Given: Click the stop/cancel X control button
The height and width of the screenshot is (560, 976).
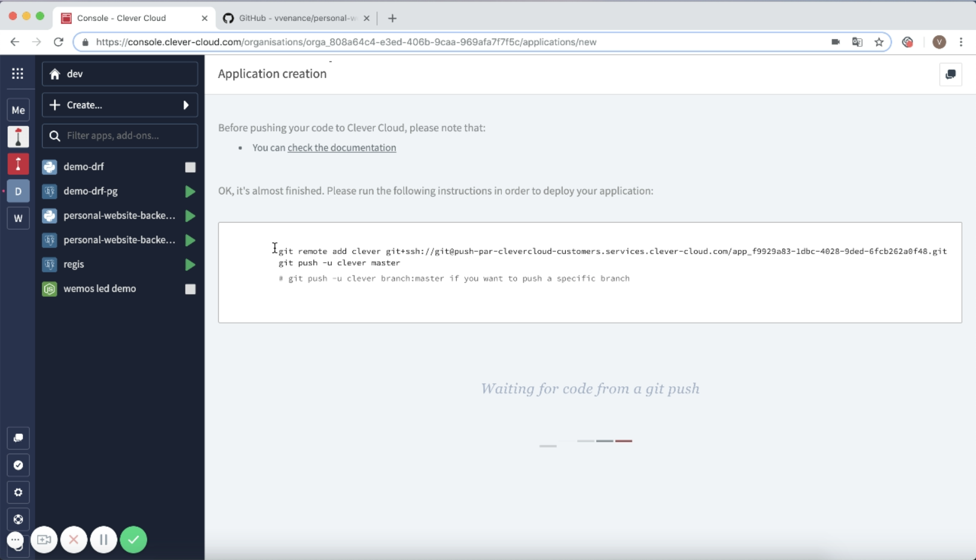Looking at the screenshot, I should (74, 540).
